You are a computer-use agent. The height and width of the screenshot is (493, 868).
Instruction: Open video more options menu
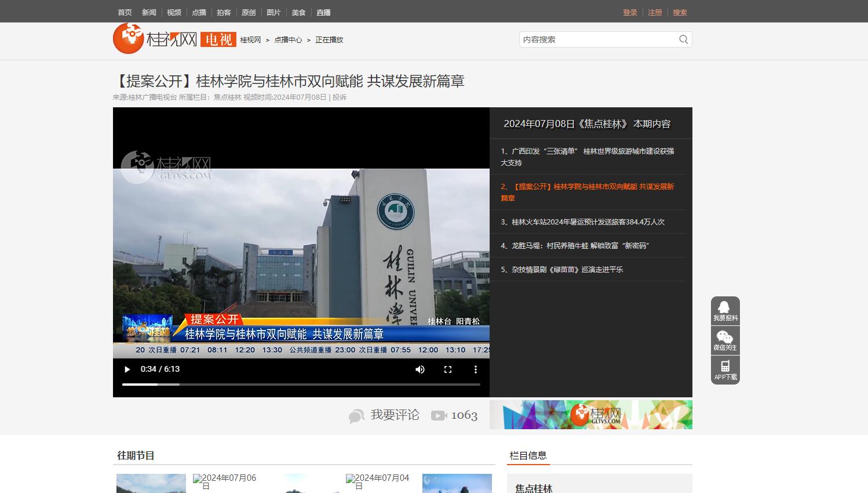(x=476, y=369)
